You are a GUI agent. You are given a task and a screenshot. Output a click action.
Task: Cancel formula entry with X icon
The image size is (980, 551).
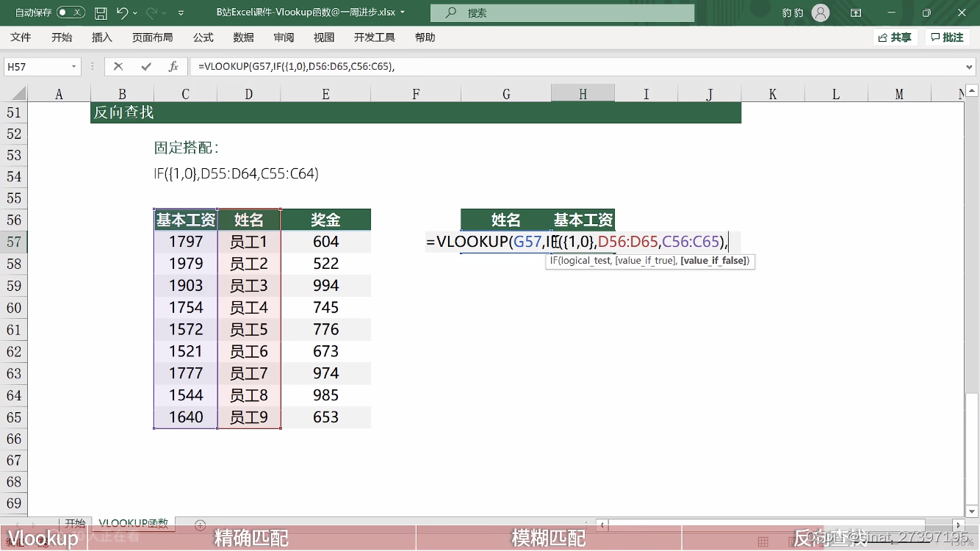pos(118,67)
